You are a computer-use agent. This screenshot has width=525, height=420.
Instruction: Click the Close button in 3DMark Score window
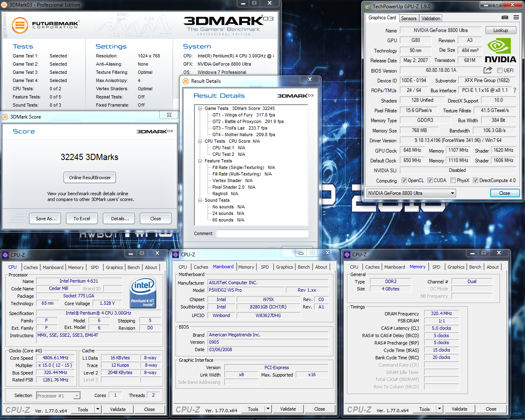(156, 219)
